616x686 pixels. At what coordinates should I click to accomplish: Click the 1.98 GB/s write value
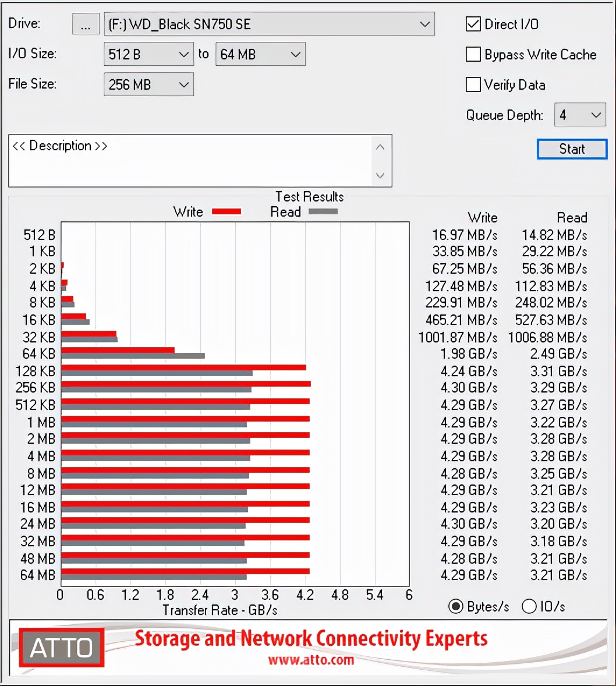coord(469,354)
